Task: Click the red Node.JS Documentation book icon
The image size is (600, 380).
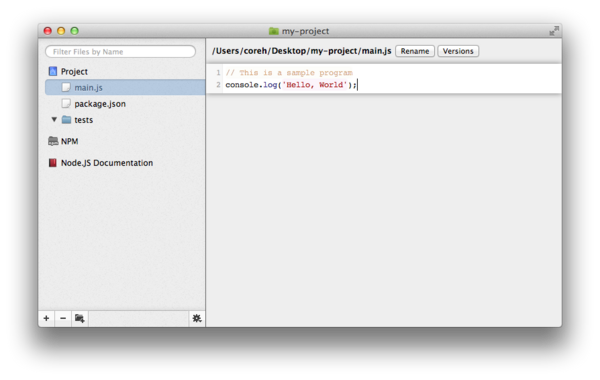Action: [x=52, y=163]
